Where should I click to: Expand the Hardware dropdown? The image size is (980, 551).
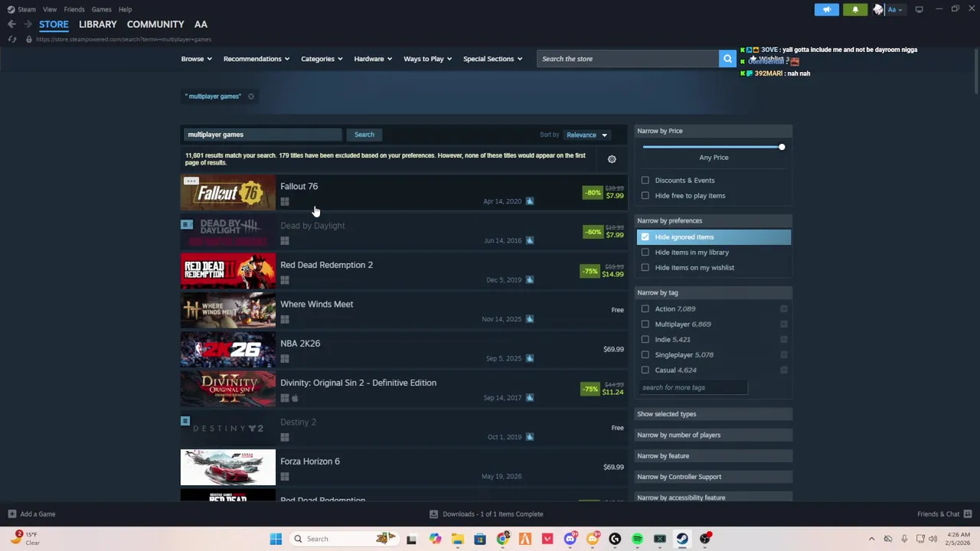(373, 59)
